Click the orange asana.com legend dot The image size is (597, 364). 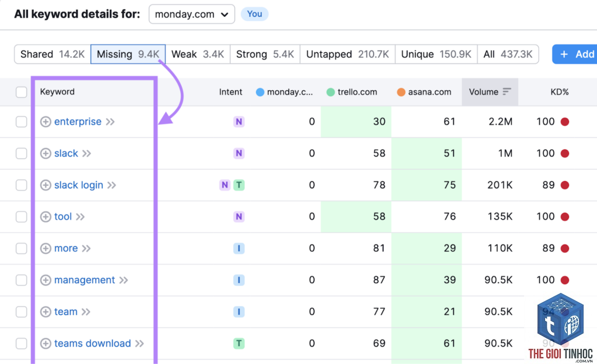click(x=401, y=92)
